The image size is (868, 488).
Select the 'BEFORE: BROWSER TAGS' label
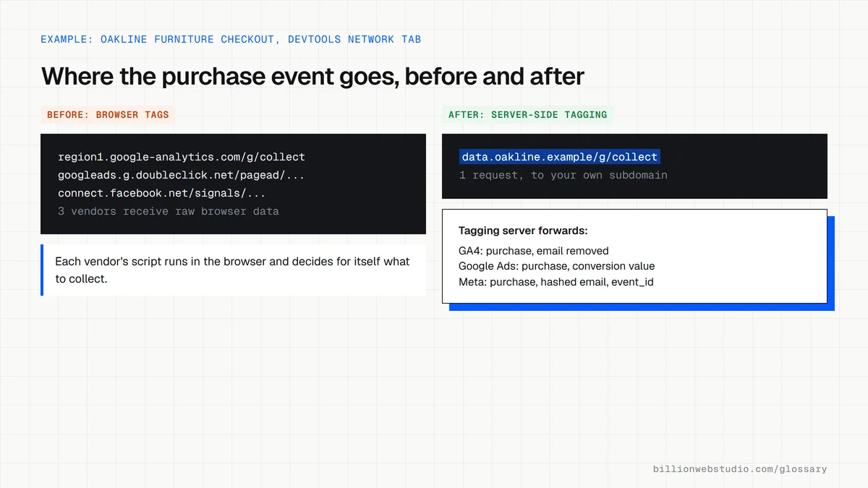pyautogui.click(x=108, y=115)
